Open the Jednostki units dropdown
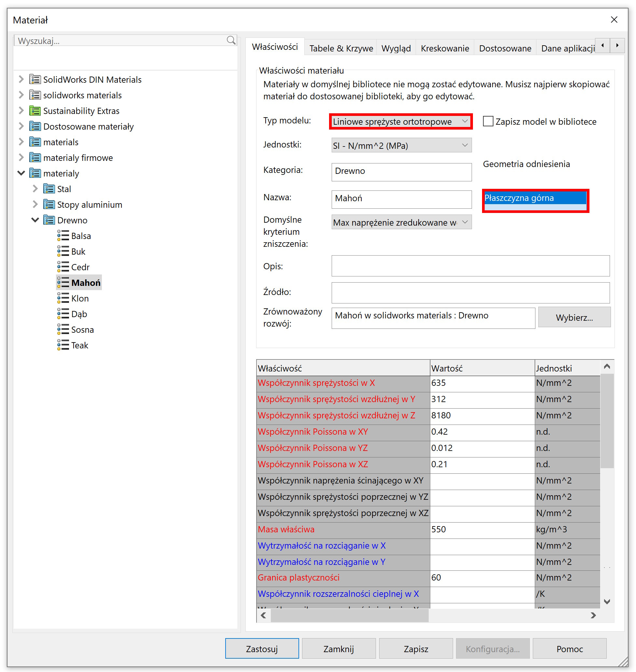The width and height of the screenshot is (636, 672). 401,145
